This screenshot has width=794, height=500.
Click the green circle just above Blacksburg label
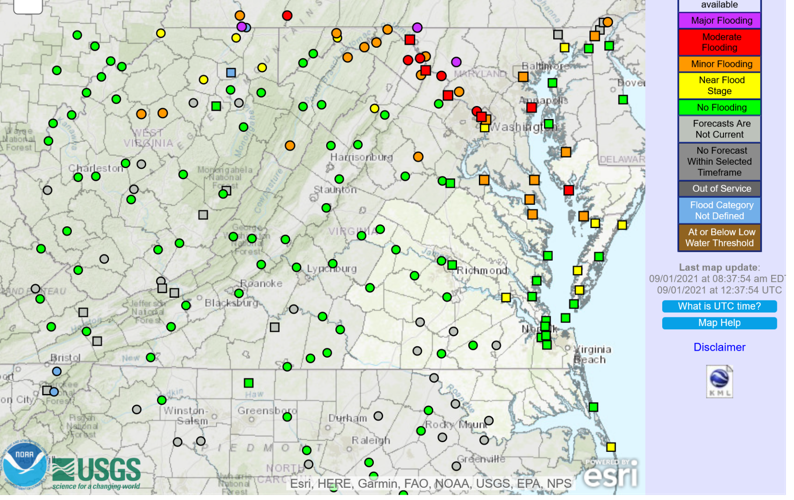click(239, 293)
